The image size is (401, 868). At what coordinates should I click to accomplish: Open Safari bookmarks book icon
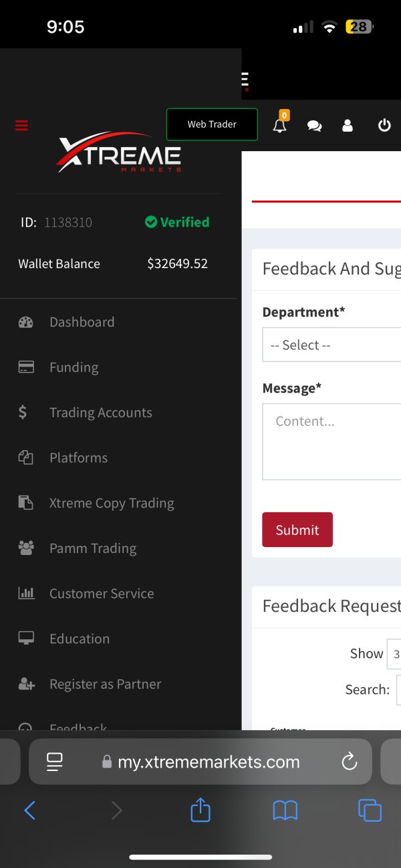tap(285, 810)
